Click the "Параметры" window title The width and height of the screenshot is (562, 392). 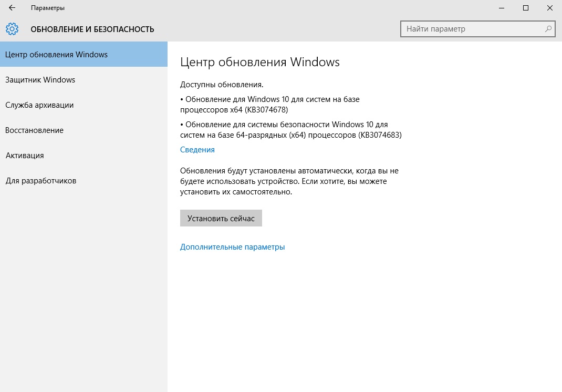click(x=48, y=8)
